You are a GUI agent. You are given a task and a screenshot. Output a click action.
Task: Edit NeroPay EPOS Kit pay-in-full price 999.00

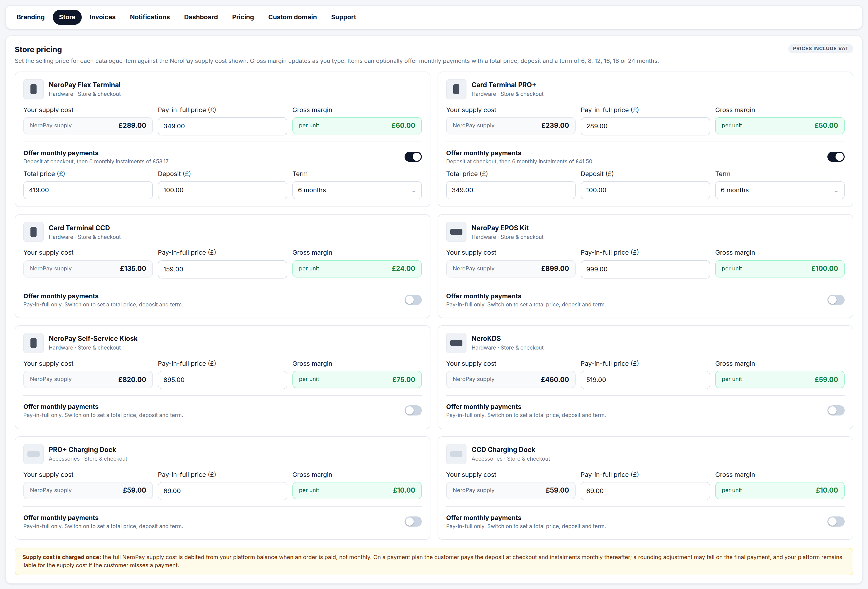click(645, 269)
